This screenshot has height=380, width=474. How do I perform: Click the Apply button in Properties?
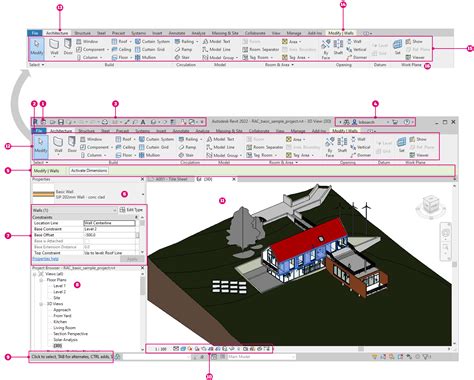coord(132,259)
